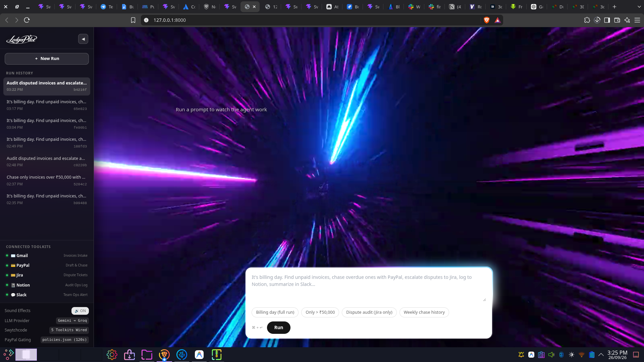The width and height of the screenshot is (644, 362).
Task: Open the archive manager on the taskbar
Action: pos(217,355)
